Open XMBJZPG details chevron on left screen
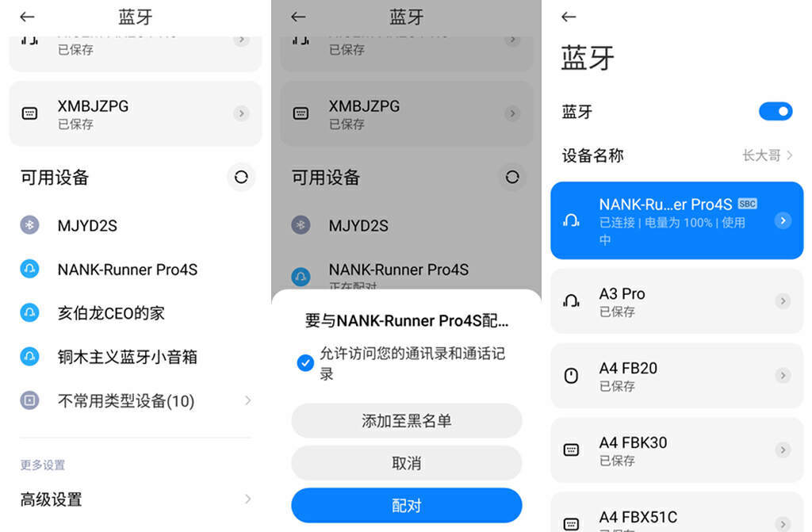 (x=241, y=113)
